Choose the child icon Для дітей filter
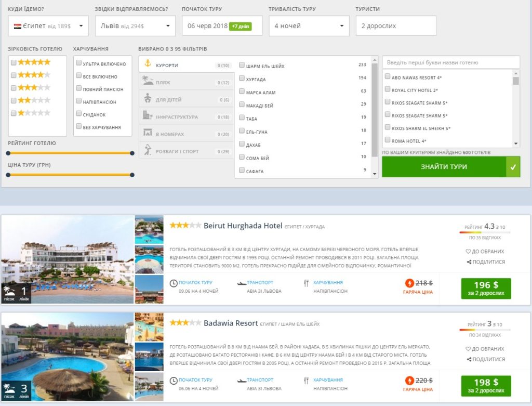The height and width of the screenshot is (406, 532). click(148, 98)
